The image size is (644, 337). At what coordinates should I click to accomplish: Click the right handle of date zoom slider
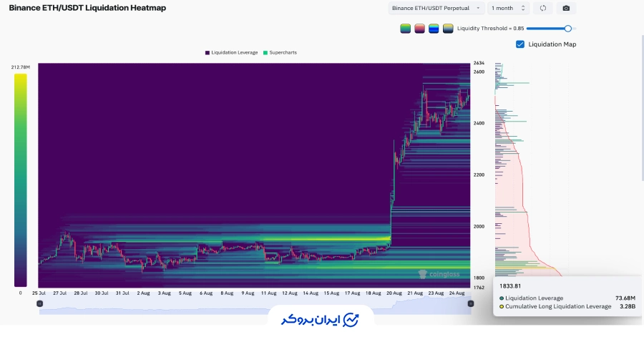471,304
